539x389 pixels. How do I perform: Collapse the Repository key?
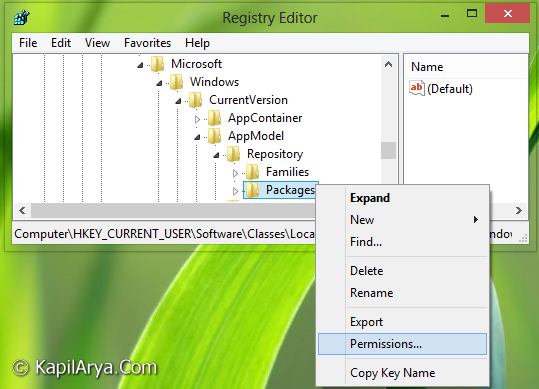coord(216,155)
